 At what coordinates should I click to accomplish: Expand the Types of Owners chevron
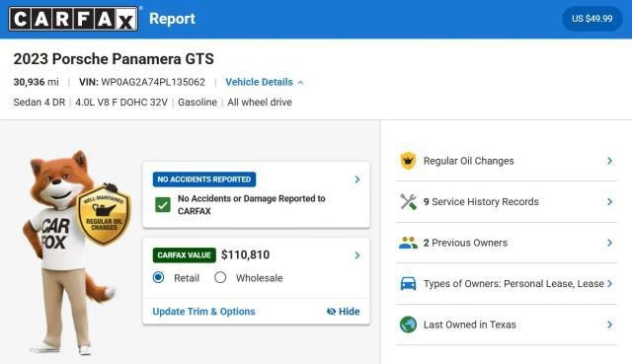(610, 284)
